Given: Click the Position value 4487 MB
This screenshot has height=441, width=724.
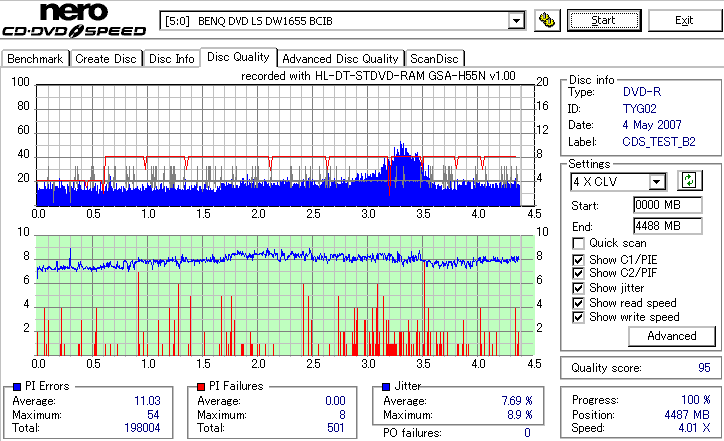Looking at the screenshot, I should click(687, 415).
